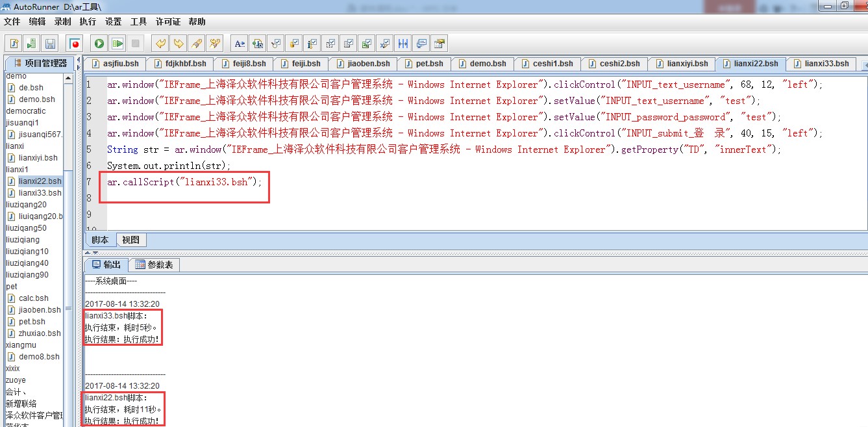The width and height of the screenshot is (868, 427).
Task: Run the script with green play icon
Action: (x=99, y=44)
